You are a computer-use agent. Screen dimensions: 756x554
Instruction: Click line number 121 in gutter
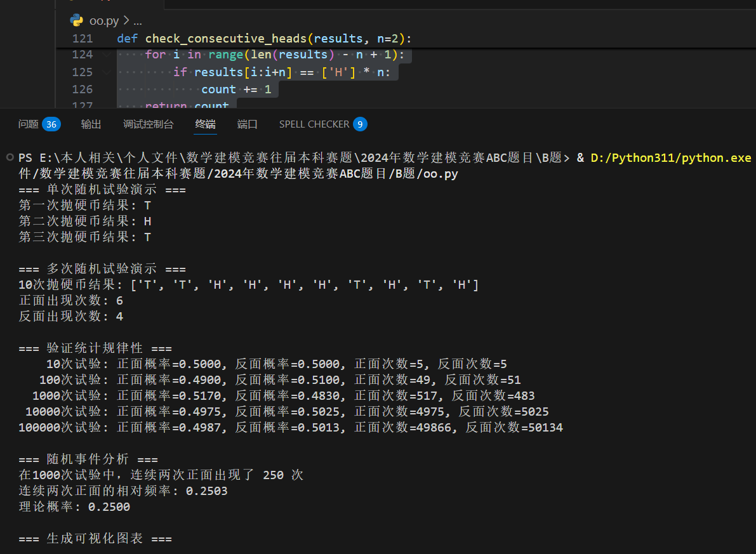pos(83,39)
